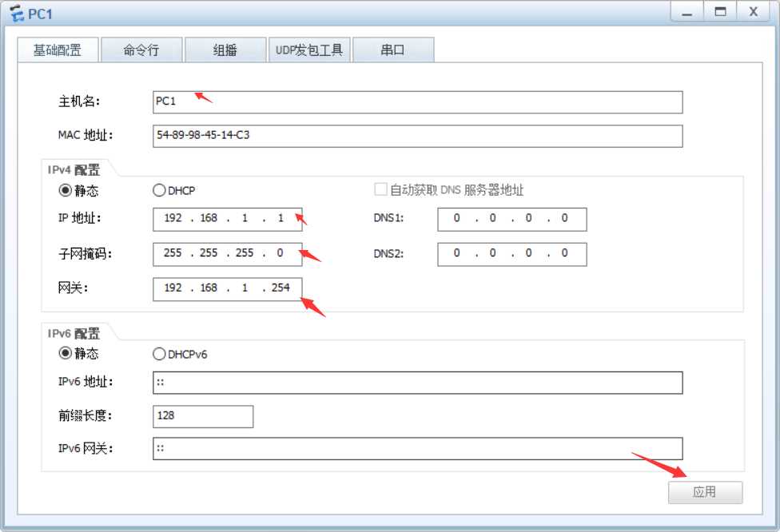Toggle 自动获取 DNS 服务器地址 checkbox
This screenshot has height=532, width=780.
pyautogui.click(x=380, y=189)
